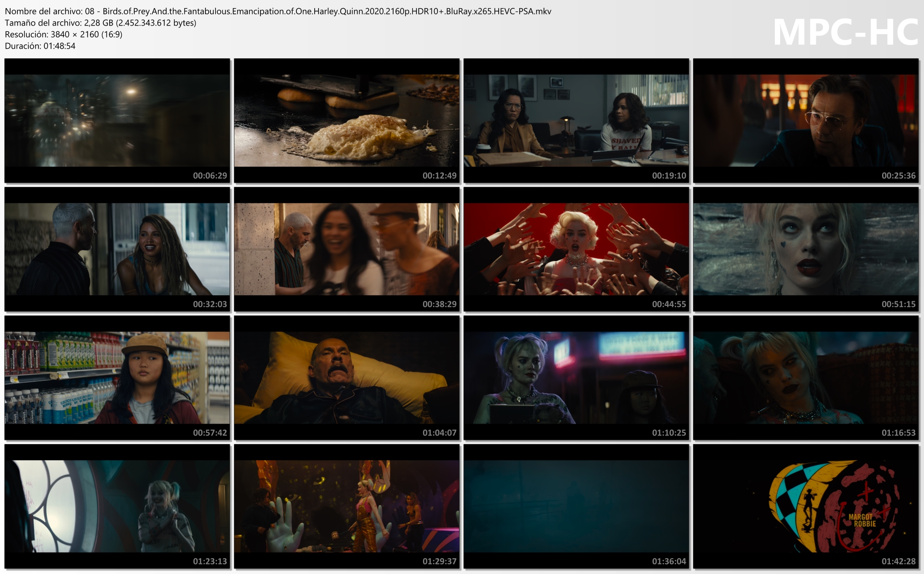Click the 00:25:36 timestamp label
Image resolution: width=924 pixels, height=574 pixels.
(898, 176)
